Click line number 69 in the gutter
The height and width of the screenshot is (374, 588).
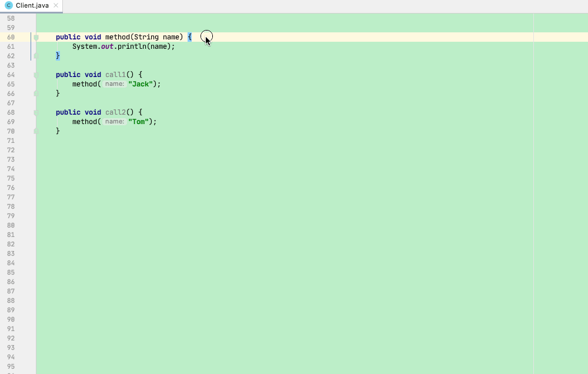click(11, 122)
